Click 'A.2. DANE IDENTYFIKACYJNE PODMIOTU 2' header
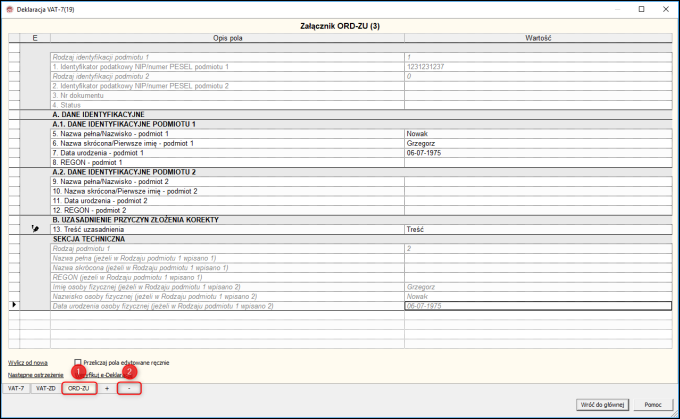Screen dimensions: 680x419 124,172
